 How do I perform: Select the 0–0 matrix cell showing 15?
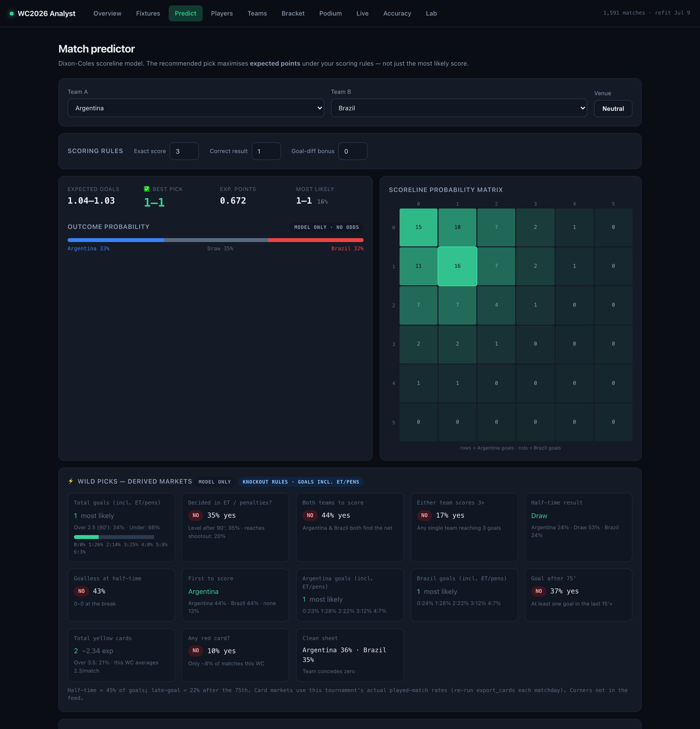click(x=418, y=227)
